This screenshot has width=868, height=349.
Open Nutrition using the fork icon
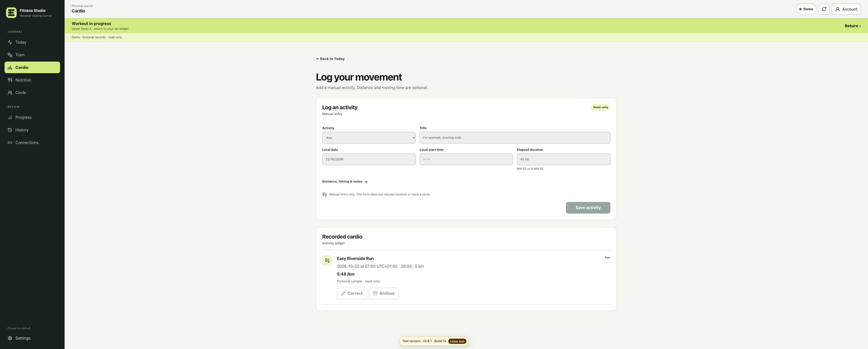coord(10,80)
